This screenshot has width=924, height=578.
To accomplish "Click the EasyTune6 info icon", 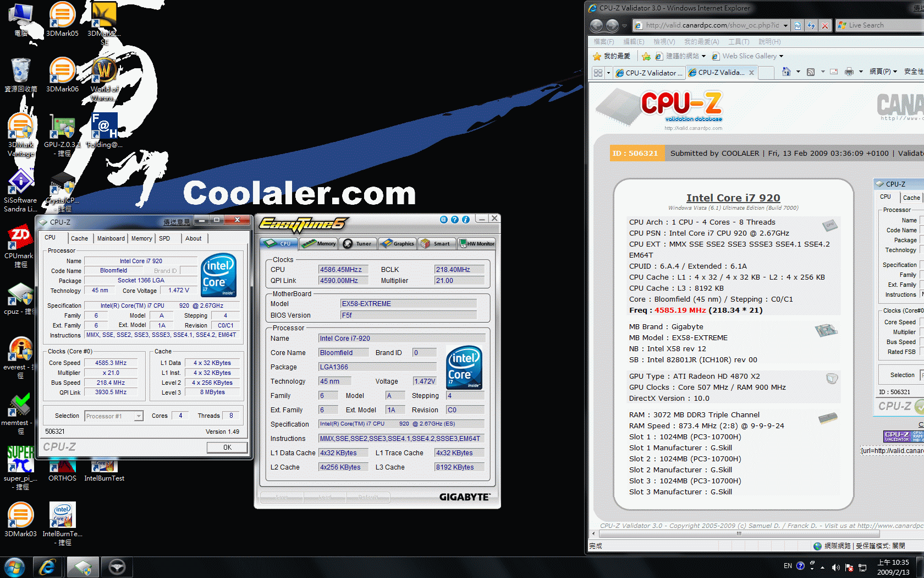I will (x=465, y=220).
